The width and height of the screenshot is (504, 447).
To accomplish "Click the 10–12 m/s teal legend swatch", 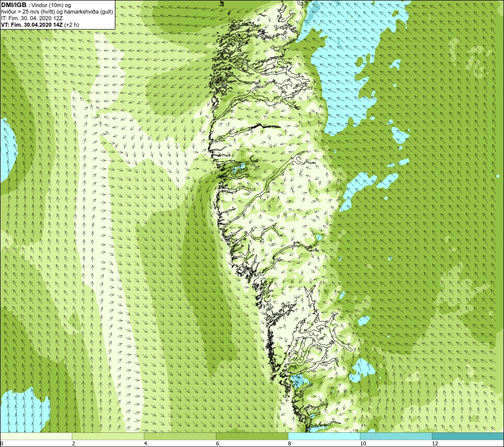I will pyautogui.click(x=396, y=436).
